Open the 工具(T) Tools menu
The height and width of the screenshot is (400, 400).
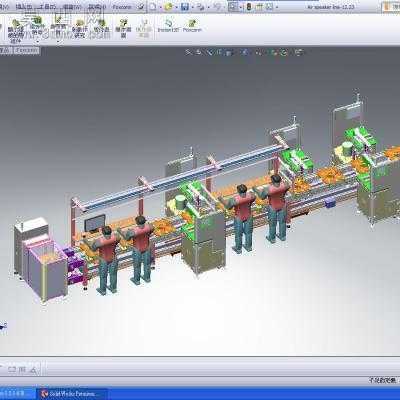(x=46, y=7)
